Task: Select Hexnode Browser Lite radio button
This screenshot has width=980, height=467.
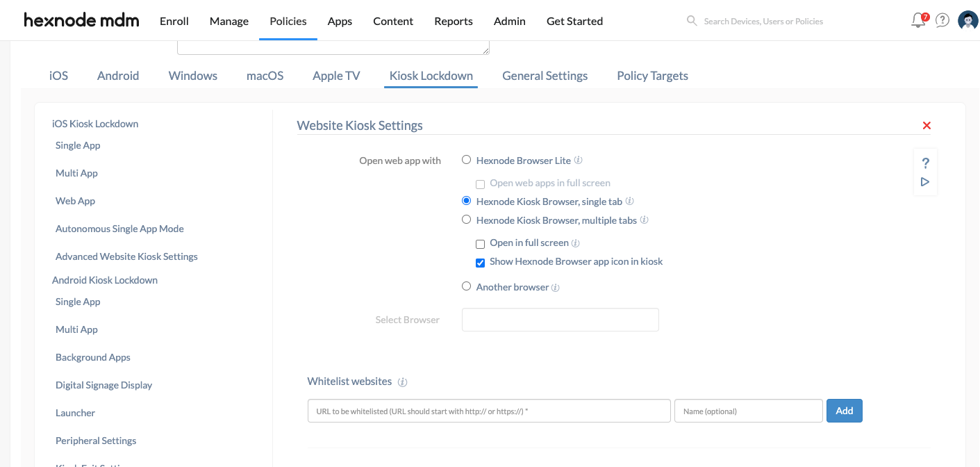Action: click(x=467, y=160)
